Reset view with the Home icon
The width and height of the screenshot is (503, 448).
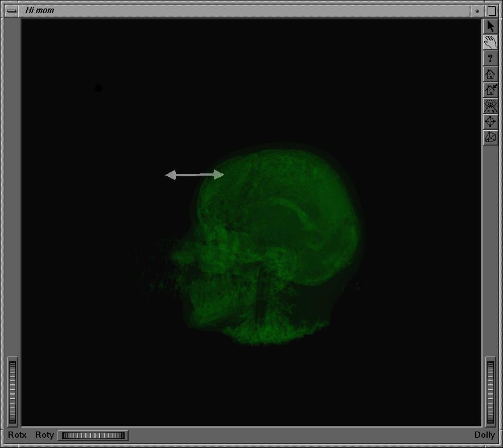pyautogui.click(x=490, y=74)
